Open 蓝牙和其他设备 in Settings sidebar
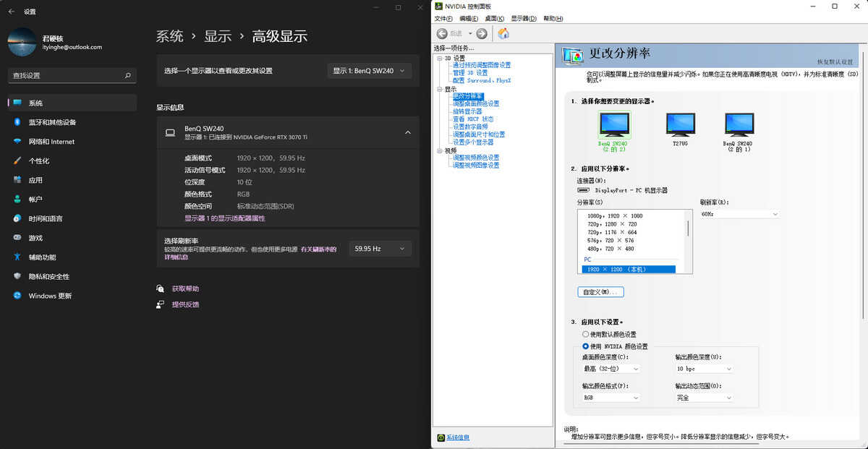The height and width of the screenshot is (449, 868). (72, 122)
